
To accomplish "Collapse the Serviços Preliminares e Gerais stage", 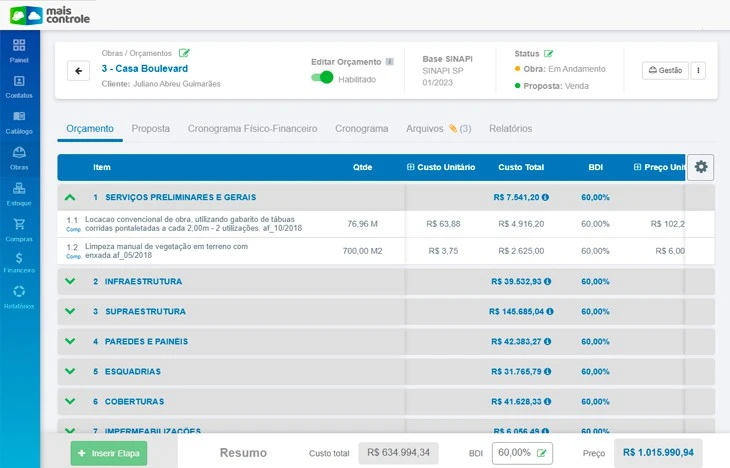I will click(x=70, y=197).
